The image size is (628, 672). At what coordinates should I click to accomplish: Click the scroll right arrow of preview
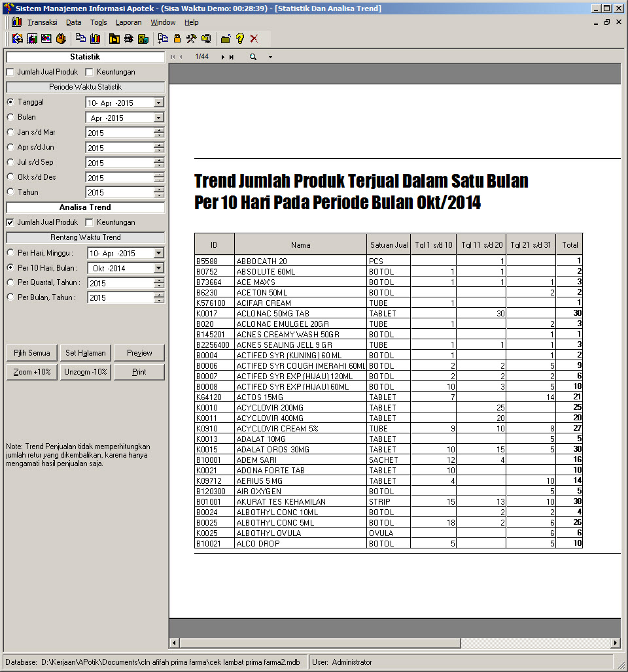616,643
